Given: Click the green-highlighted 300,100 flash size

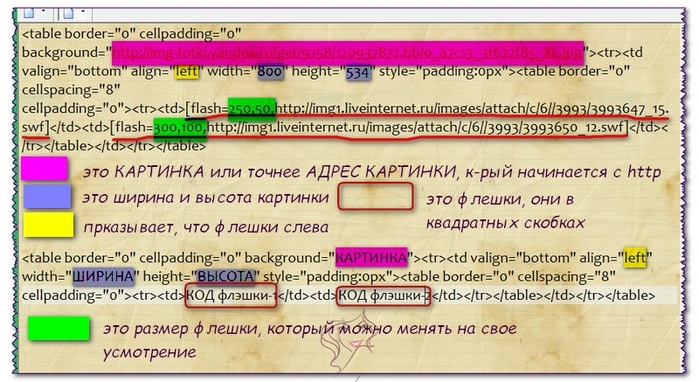Looking at the screenshot, I should [x=180, y=129].
